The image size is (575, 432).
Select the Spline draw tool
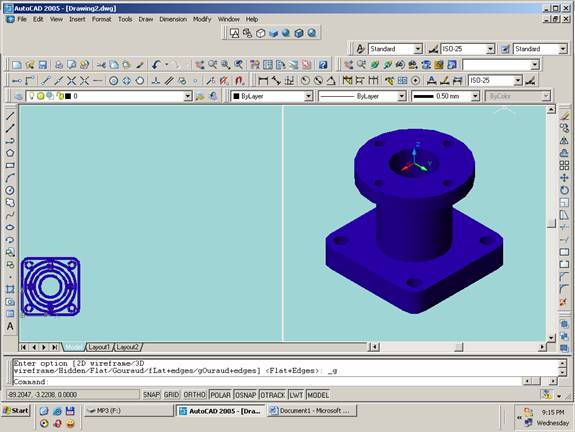point(10,215)
